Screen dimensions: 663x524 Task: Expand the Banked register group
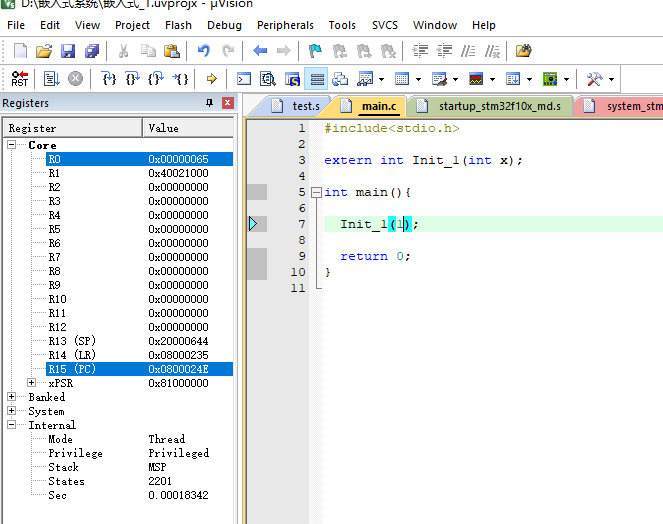(12, 397)
